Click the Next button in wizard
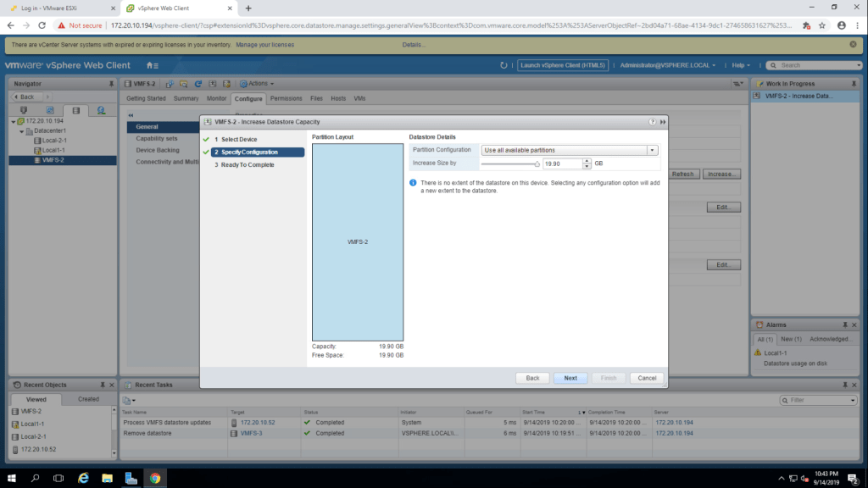This screenshot has width=868, height=488. 570,378
